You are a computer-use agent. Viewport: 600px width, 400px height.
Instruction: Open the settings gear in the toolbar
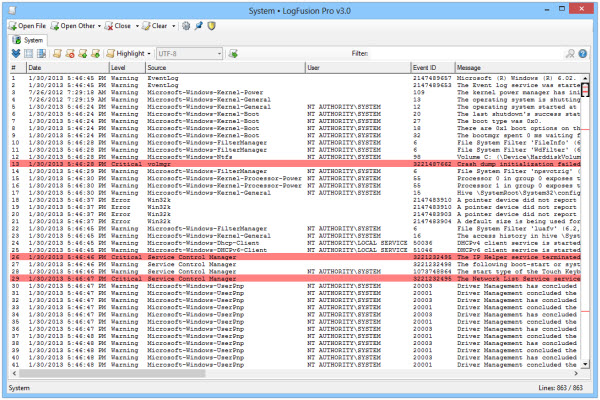[186, 26]
